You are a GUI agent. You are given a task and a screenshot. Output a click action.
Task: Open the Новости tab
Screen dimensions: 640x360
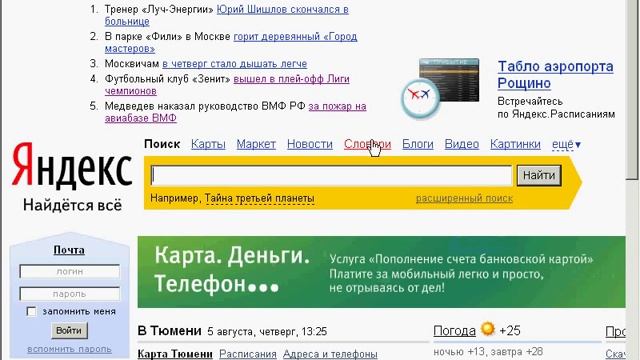click(x=310, y=144)
